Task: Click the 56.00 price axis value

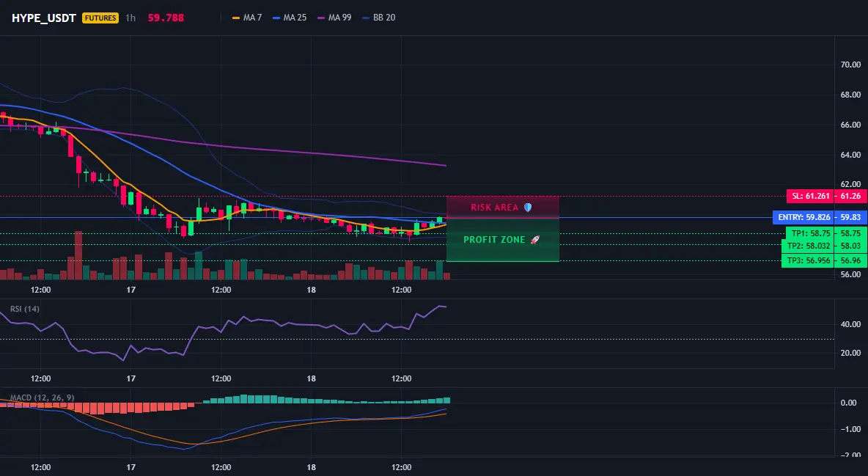Action: 851,274
